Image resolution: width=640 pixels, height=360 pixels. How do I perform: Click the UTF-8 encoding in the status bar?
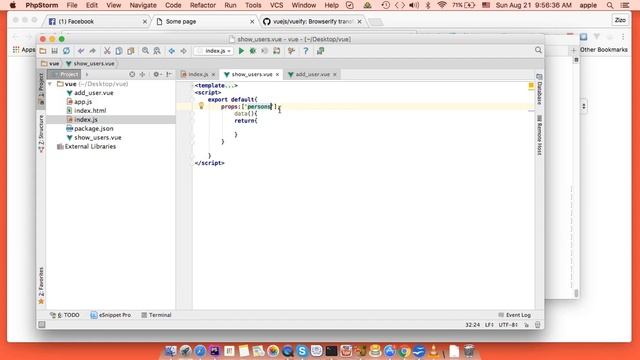(508, 325)
